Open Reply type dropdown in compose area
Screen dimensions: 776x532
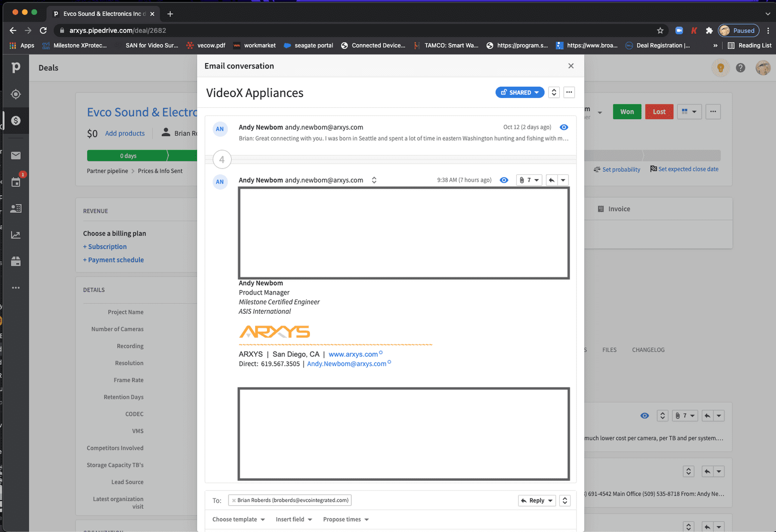click(x=537, y=500)
